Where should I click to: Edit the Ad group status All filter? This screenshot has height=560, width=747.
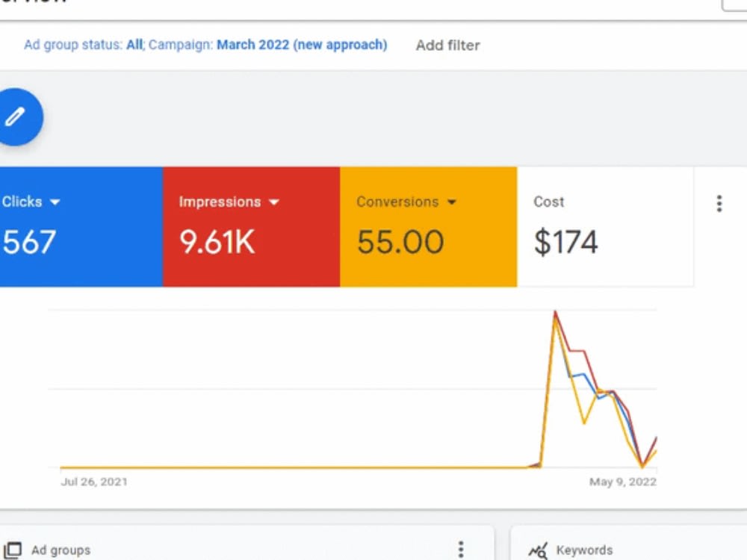pyautogui.click(x=84, y=45)
